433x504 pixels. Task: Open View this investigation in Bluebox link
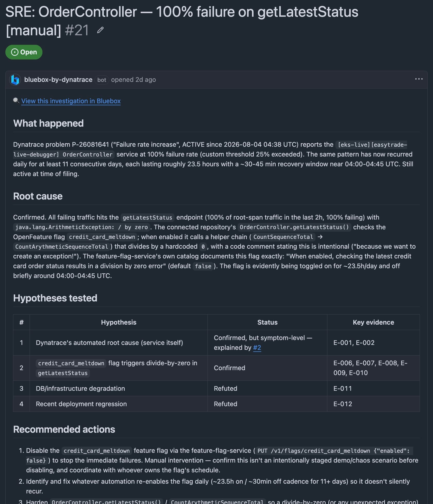[x=71, y=101]
